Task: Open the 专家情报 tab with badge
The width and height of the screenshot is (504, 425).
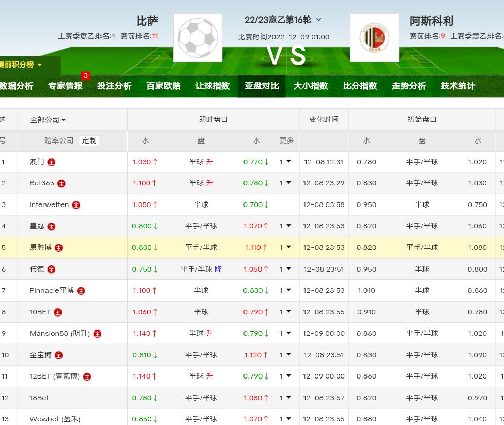Action: 65,86
